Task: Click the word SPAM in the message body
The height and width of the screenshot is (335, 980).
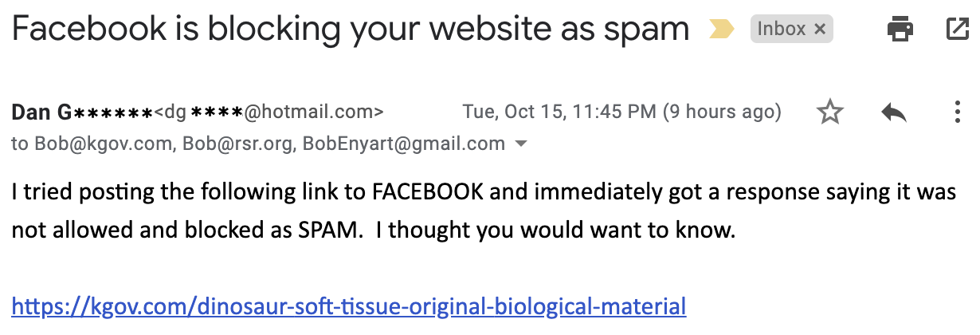Action: pos(327,231)
